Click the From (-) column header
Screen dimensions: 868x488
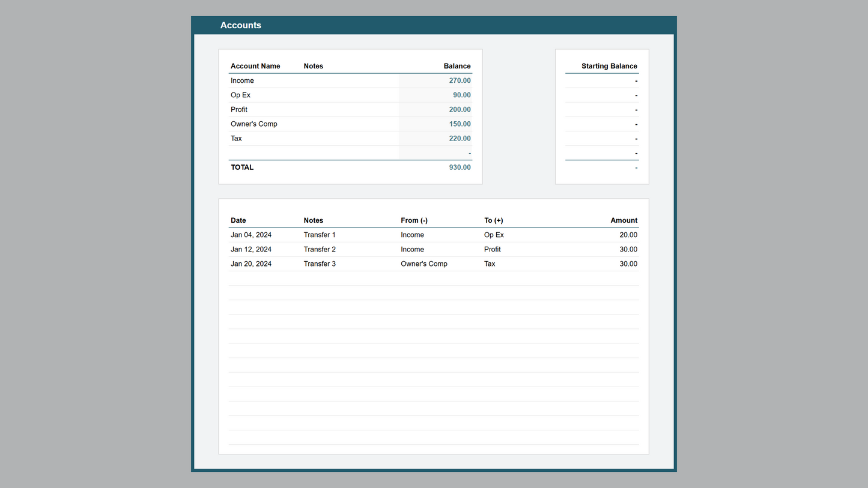[414, 220]
